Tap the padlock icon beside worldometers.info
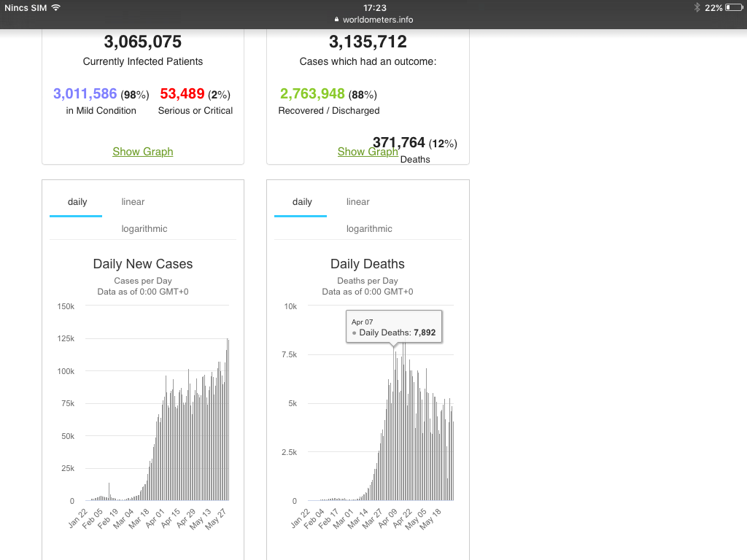The height and width of the screenshot is (560, 747). pos(336,20)
